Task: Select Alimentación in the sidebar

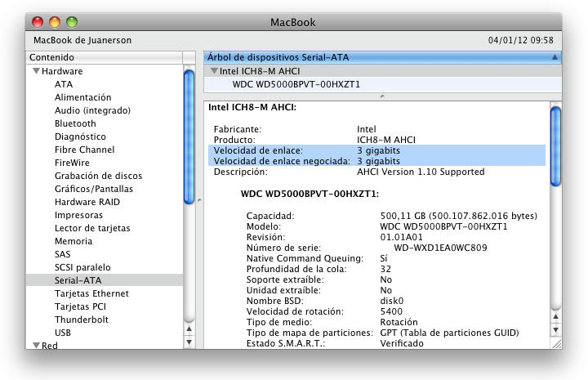Action: click(x=82, y=97)
